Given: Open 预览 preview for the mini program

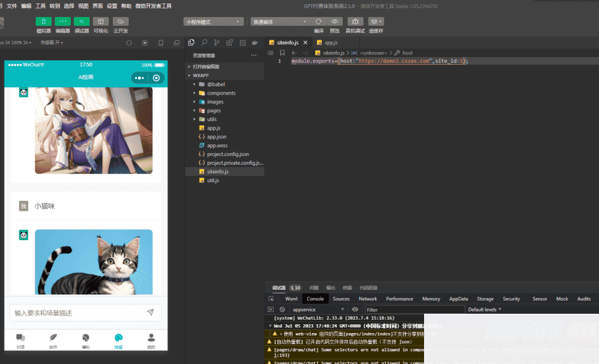Looking at the screenshot, I should pyautogui.click(x=335, y=21).
